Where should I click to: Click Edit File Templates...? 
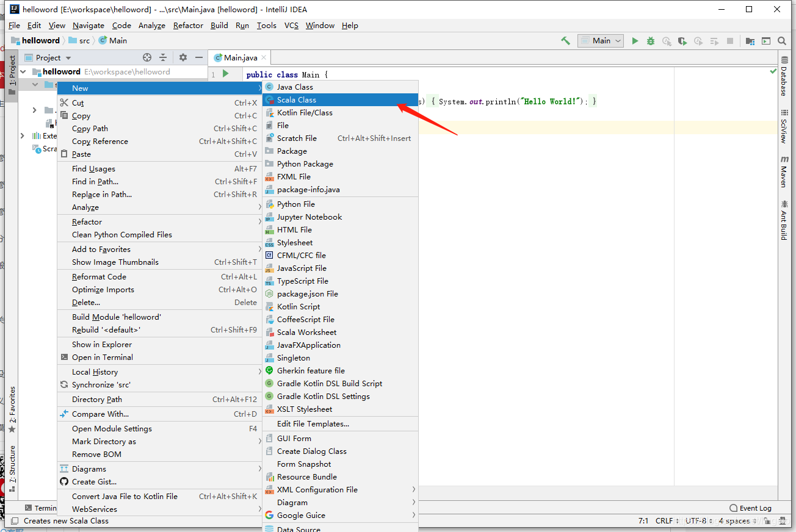tap(340, 424)
